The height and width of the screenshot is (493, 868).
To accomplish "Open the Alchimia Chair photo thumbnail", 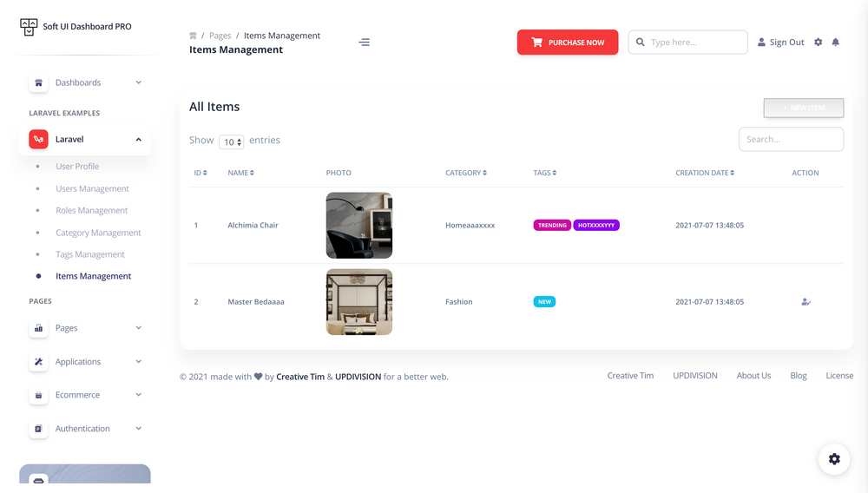I will [359, 225].
